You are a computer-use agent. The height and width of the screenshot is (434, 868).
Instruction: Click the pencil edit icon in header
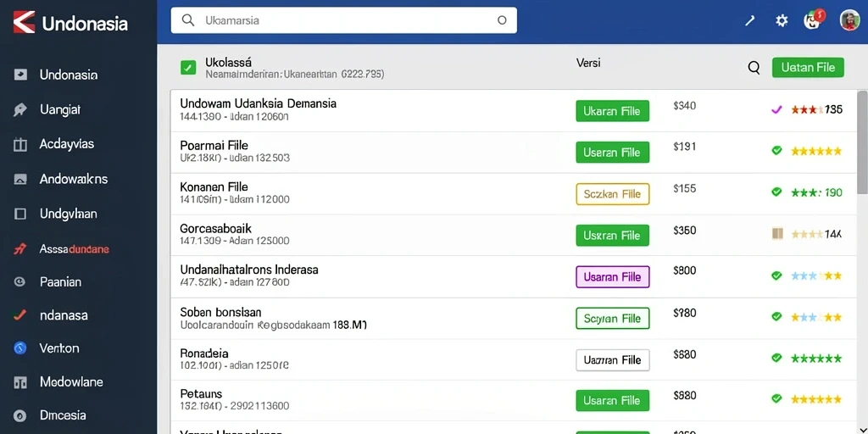tap(749, 21)
